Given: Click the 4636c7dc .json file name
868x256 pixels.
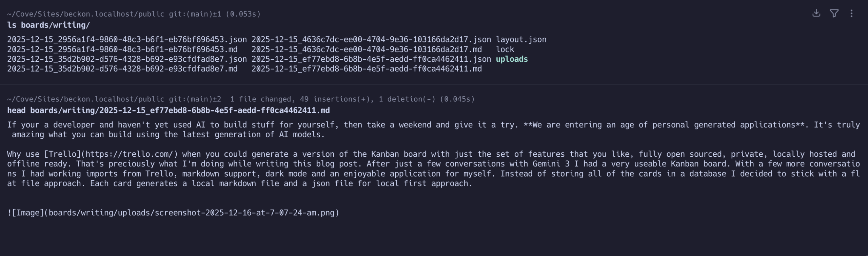Looking at the screenshot, I should pos(371,40).
